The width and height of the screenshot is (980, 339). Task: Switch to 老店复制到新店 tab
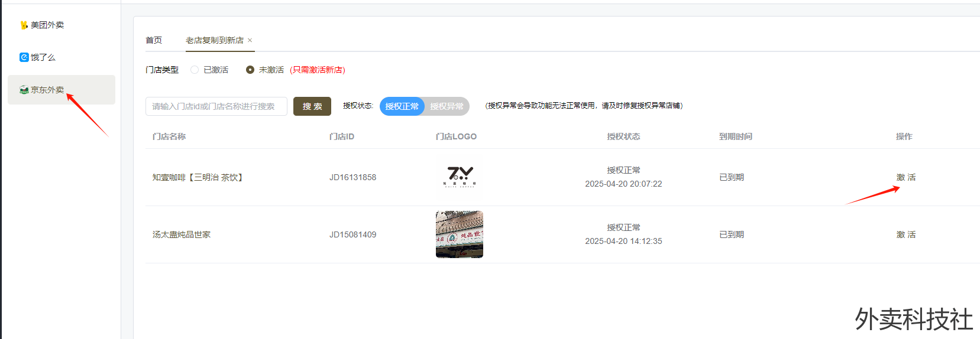point(214,40)
